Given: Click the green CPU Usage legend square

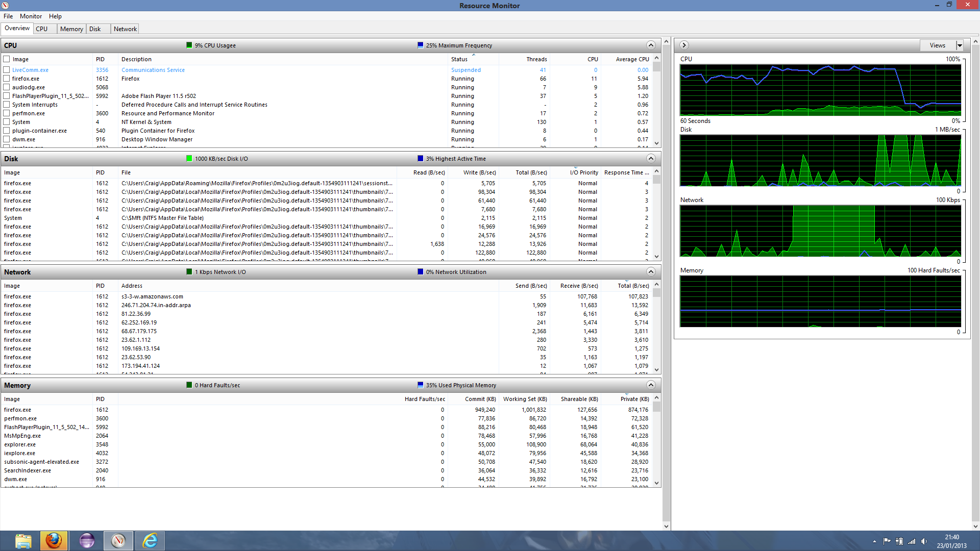Looking at the screenshot, I should point(189,45).
